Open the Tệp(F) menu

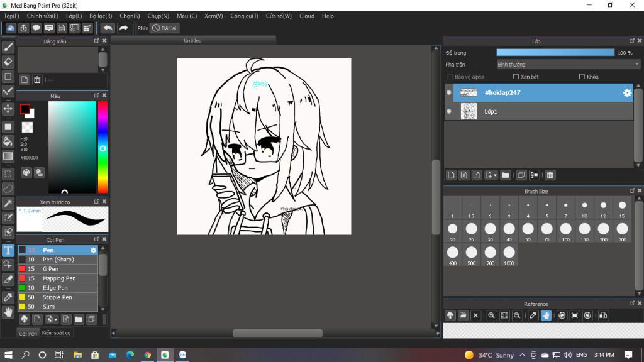pyautogui.click(x=11, y=16)
